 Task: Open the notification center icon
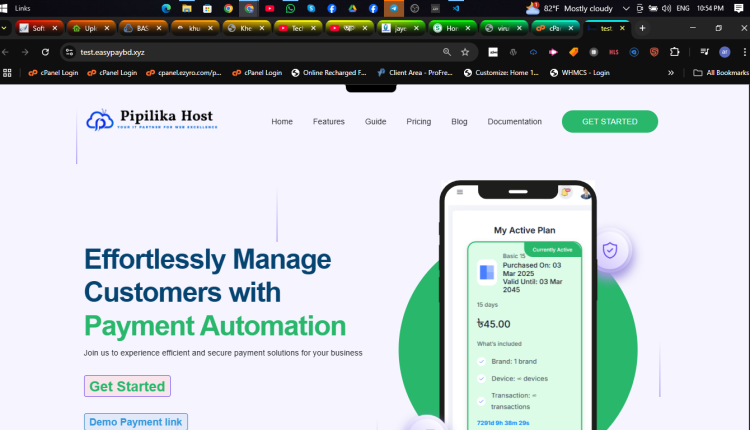pyautogui.click(x=739, y=8)
